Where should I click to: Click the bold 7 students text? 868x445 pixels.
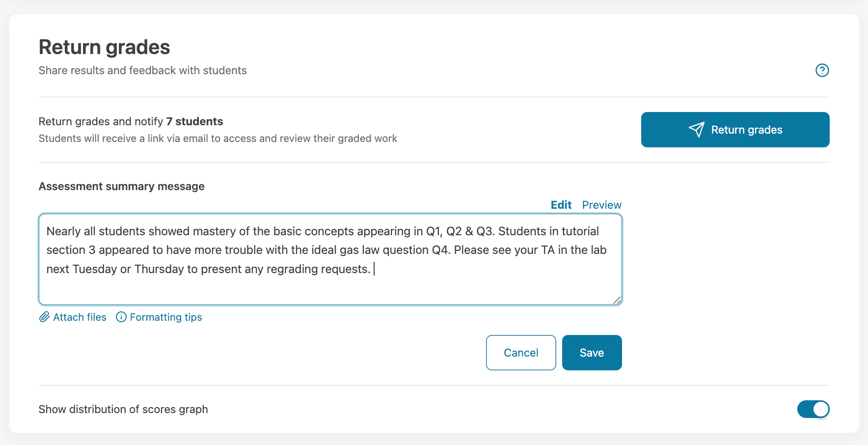pos(194,121)
